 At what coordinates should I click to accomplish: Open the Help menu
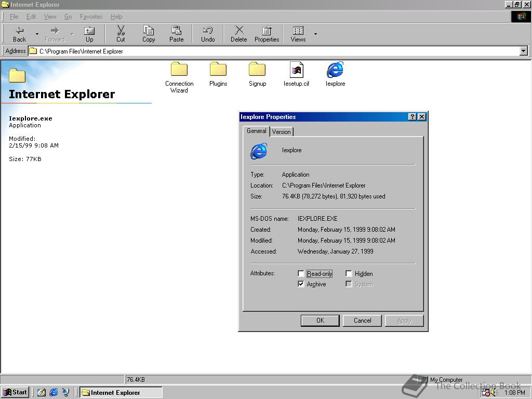[x=116, y=17]
